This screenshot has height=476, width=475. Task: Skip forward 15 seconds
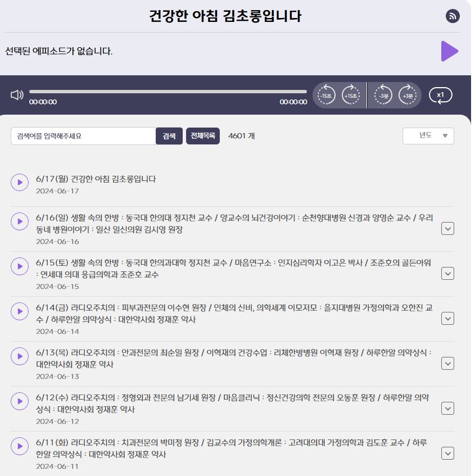(x=351, y=94)
